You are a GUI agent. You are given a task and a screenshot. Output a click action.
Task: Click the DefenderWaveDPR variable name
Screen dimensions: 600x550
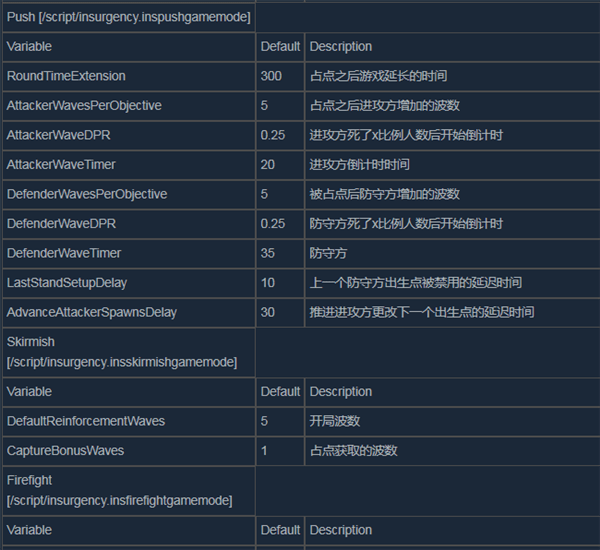(x=61, y=224)
